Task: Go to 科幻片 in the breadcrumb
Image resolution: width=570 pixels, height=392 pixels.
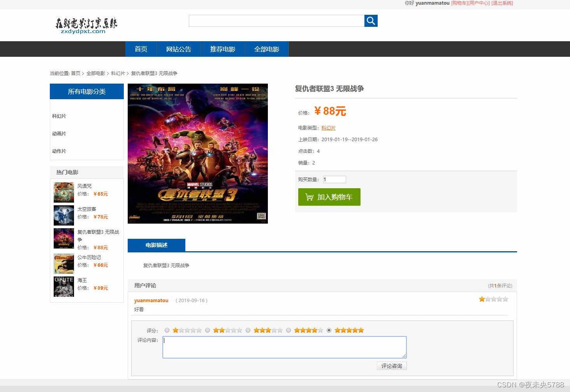Action: click(x=118, y=73)
